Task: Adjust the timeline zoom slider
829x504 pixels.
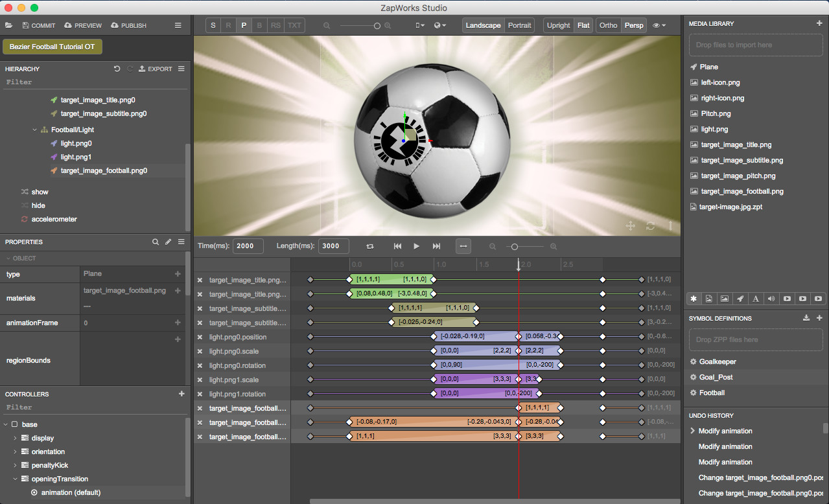Action: click(514, 246)
